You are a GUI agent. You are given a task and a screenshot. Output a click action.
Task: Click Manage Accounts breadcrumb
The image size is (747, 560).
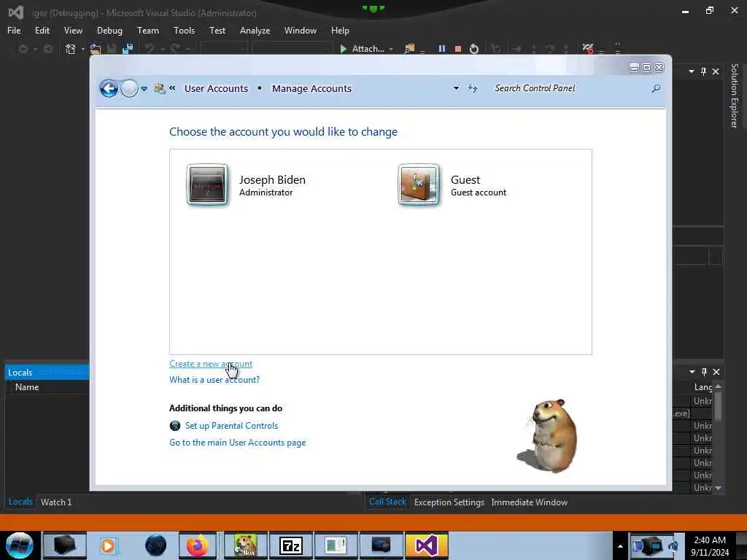point(311,88)
